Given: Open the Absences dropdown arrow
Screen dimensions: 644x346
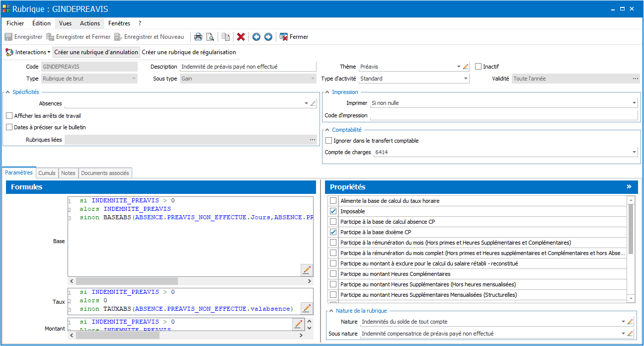Looking at the screenshot, I should tap(306, 103).
